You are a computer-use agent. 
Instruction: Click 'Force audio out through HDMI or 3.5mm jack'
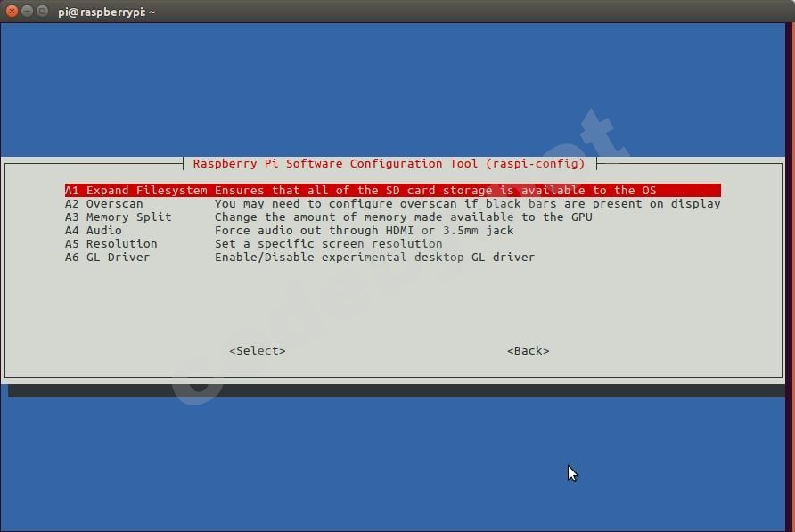click(x=364, y=230)
